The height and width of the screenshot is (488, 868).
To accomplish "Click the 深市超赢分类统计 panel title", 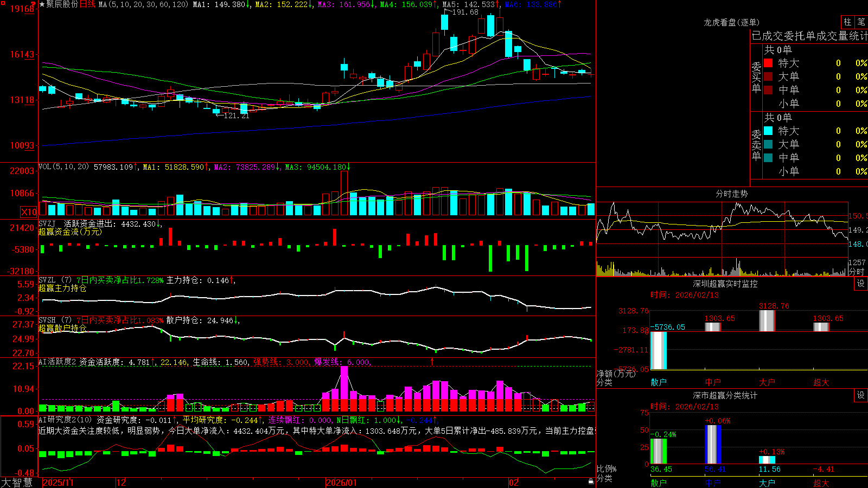I will click(725, 395).
